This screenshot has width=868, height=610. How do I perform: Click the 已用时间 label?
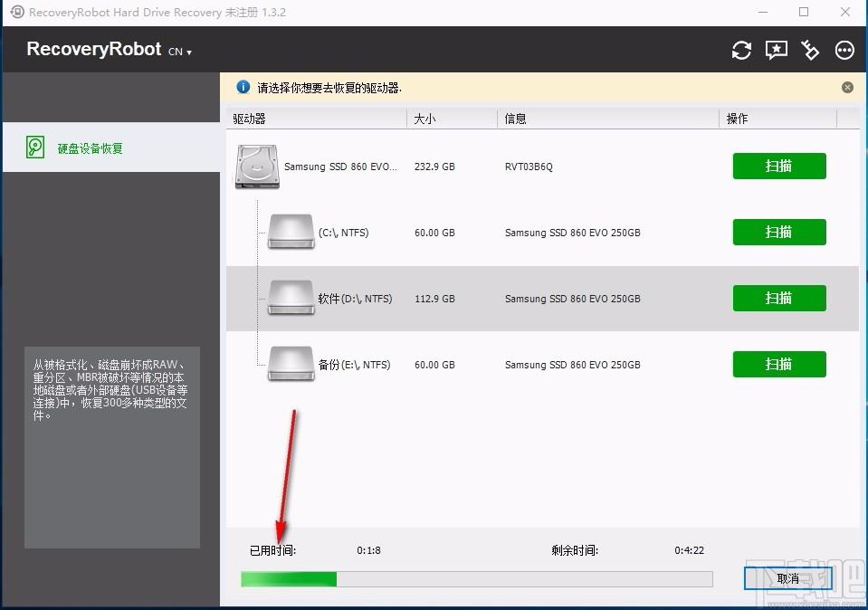click(273, 550)
